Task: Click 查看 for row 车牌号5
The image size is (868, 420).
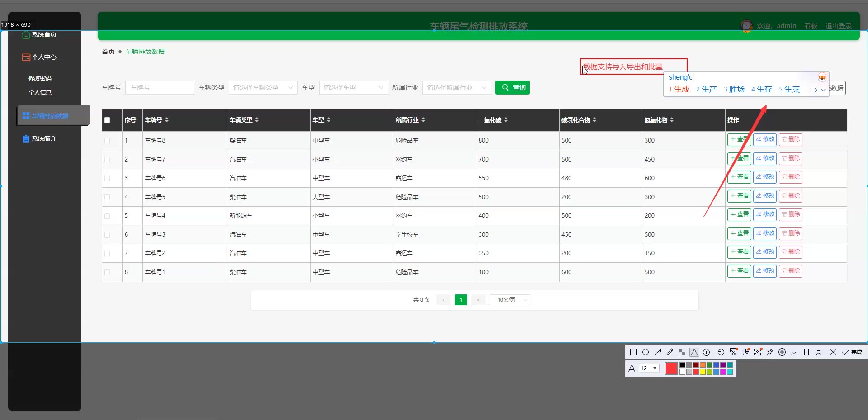Action: coord(739,196)
